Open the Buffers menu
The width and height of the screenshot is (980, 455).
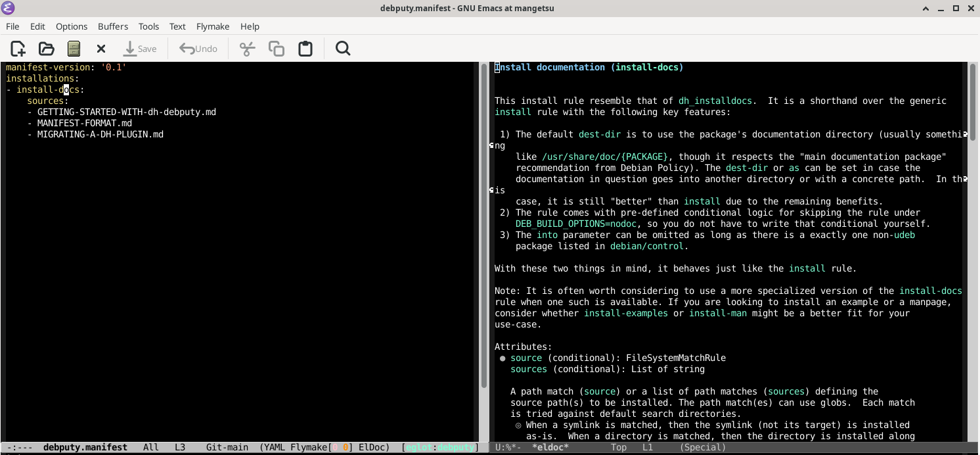click(113, 26)
